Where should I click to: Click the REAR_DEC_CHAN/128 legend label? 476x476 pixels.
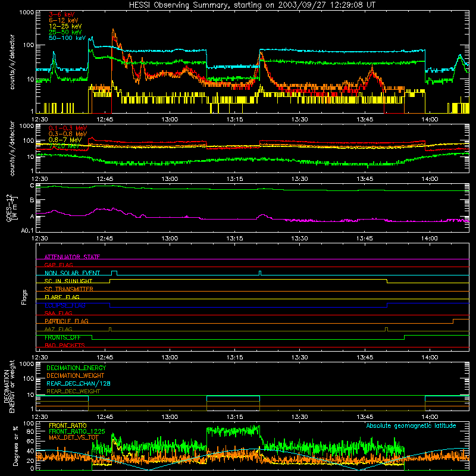(79, 384)
